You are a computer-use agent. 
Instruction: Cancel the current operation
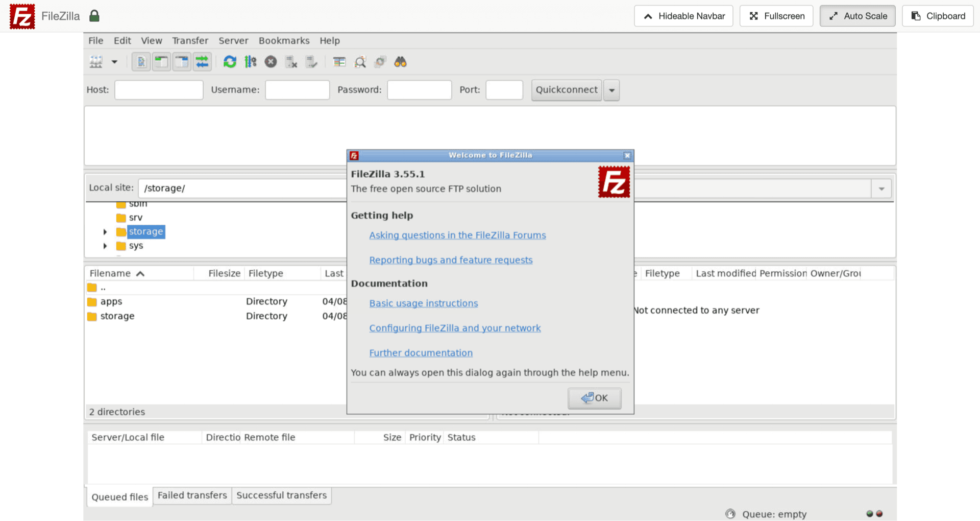coord(271,62)
